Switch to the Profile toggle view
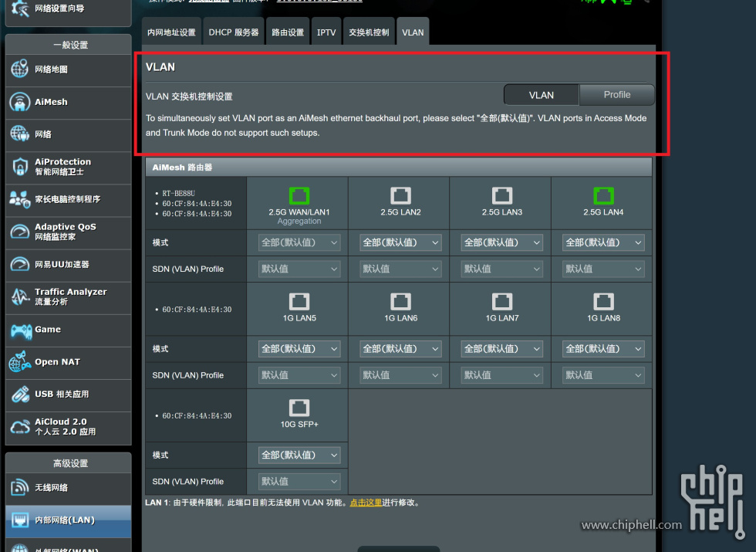Screen dimensions: 756x552 tap(616, 94)
